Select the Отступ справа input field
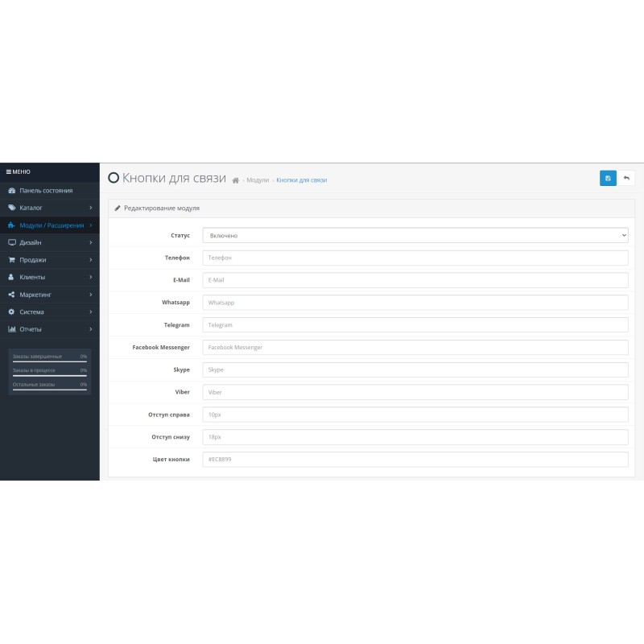Screen dimensions: 644x644 tap(415, 415)
